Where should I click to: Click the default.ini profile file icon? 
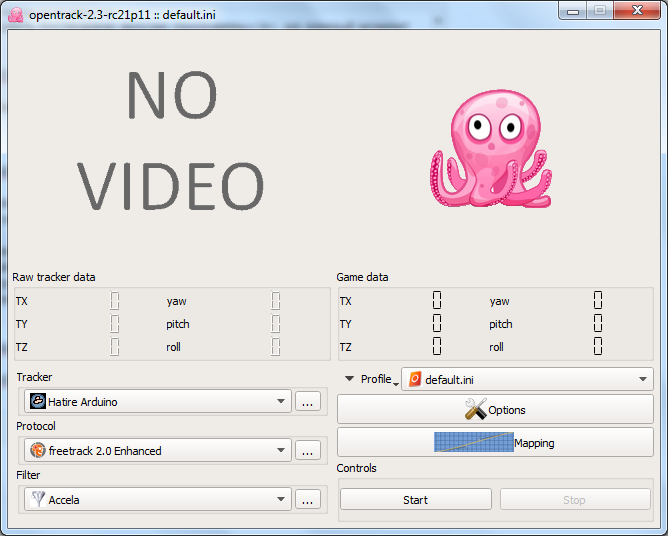415,379
